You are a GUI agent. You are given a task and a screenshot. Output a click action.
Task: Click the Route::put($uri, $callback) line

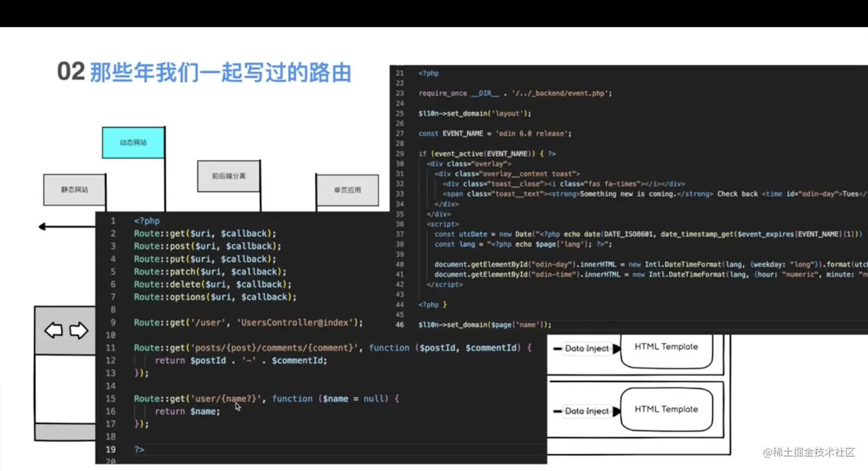point(205,259)
